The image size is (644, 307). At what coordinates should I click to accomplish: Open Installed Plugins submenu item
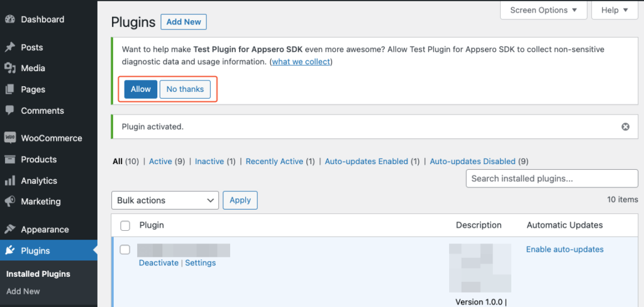(38, 274)
